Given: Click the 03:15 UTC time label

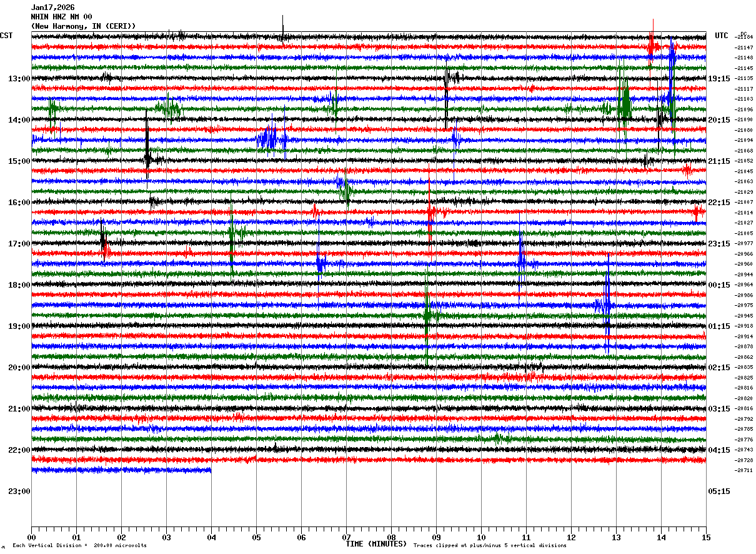Looking at the screenshot, I should click(x=719, y=409).
